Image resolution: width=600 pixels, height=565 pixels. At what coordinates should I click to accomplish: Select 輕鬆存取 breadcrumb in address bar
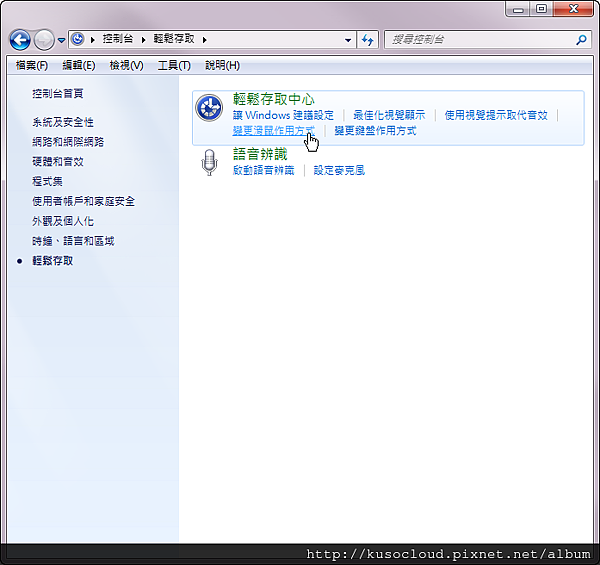point(174,39)
